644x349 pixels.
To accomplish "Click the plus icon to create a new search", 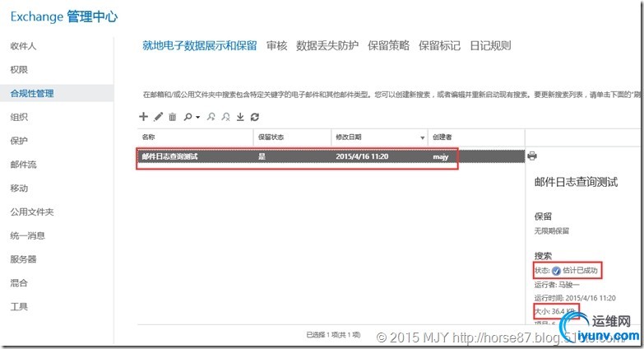I will coord(143,117).
